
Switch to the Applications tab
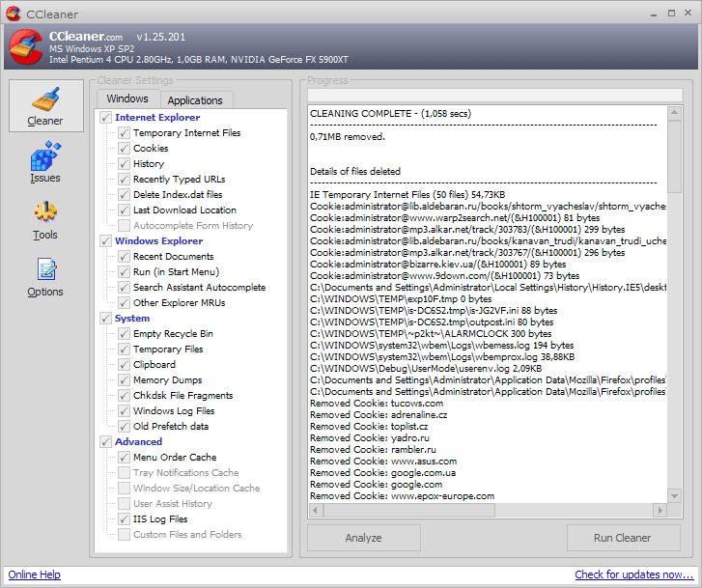click(x=195, y=100)
